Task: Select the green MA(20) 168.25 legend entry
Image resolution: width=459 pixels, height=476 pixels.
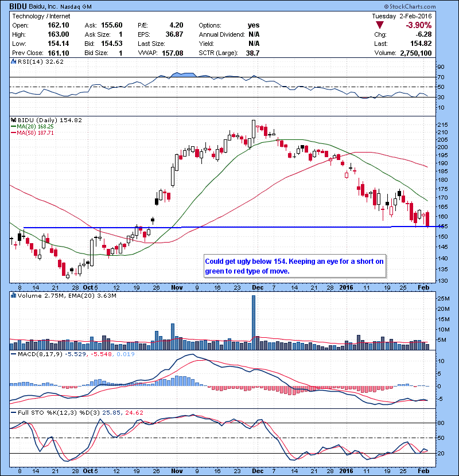Action: pos(32,127)
